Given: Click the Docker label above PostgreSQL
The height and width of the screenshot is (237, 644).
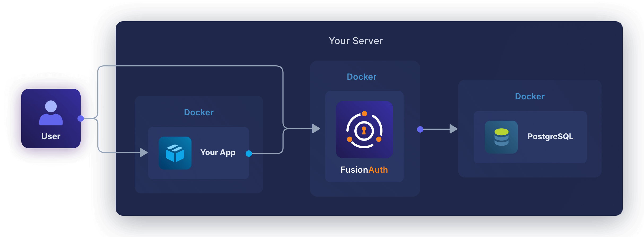Looking at the screenshot, I should coord(530,96).
